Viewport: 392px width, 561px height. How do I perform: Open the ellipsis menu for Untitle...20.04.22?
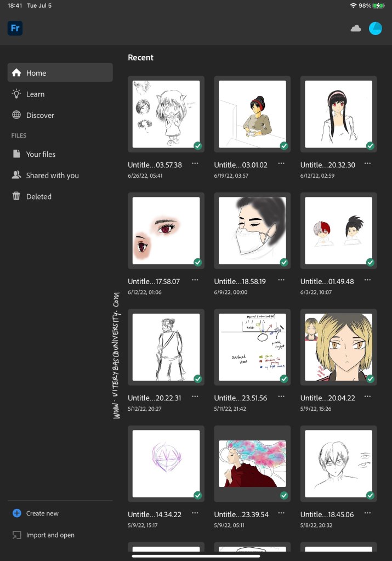pyautogui.click(x=367, y=397)
